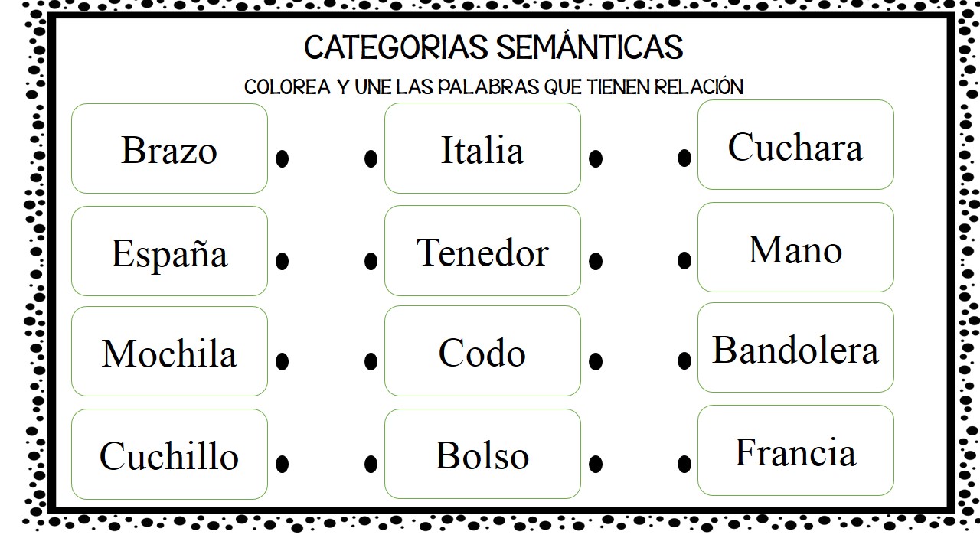Click the dot right of Codo

pos(596,361)
